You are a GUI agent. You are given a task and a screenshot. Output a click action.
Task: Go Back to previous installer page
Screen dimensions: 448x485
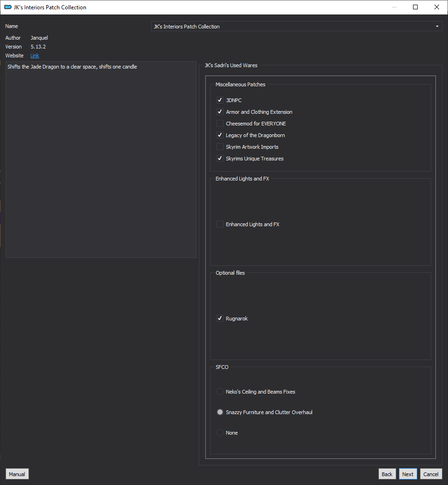[387, 474]
